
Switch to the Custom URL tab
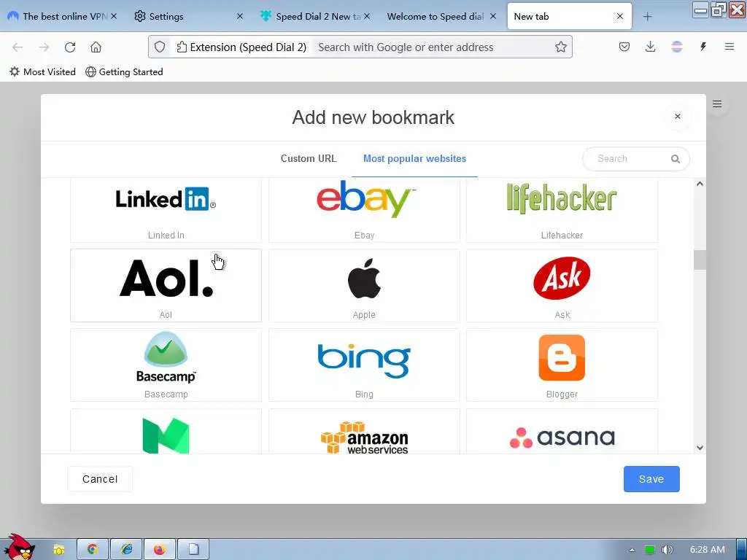tap(309, 158)
